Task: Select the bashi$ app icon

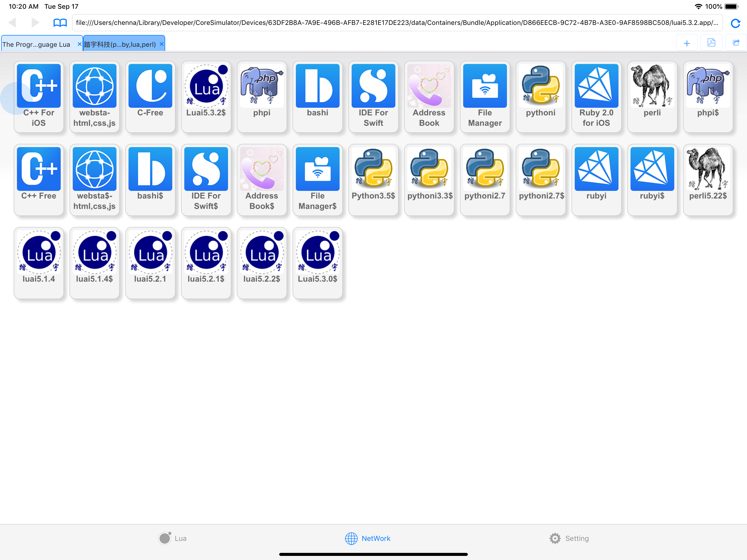Action: tap(150, 169)
